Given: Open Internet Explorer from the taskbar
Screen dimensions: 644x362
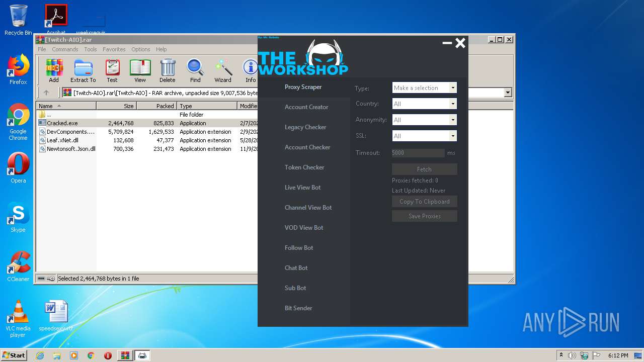Looking at the screenshot, I should pos(40,355).
